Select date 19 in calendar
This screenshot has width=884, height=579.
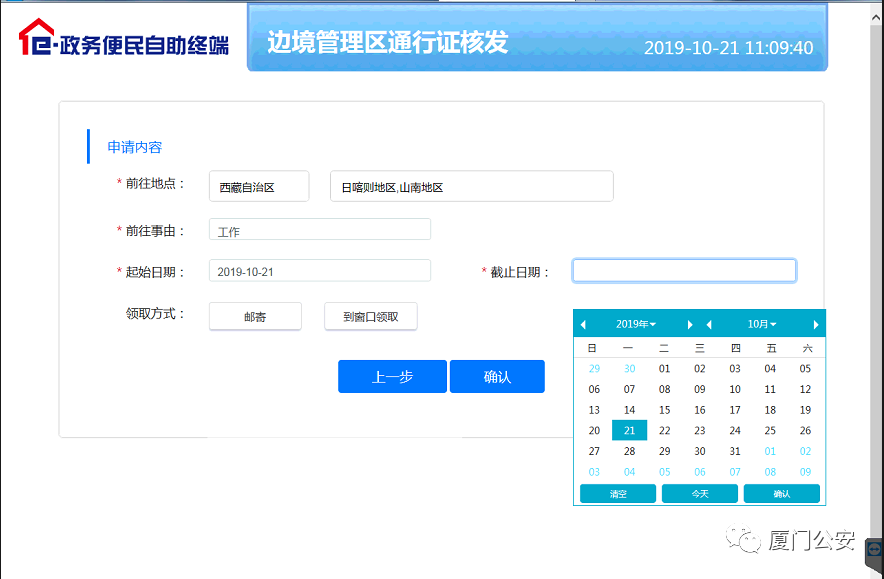click(806, 410)
